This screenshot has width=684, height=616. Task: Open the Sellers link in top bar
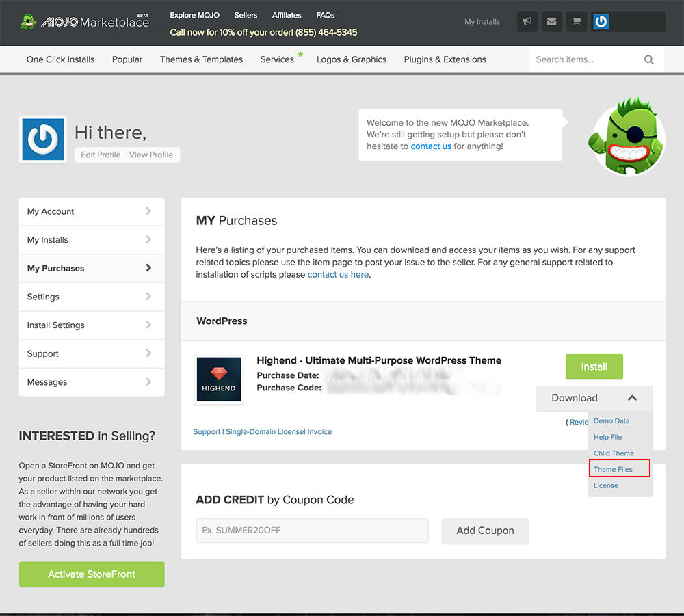point(246,15)
